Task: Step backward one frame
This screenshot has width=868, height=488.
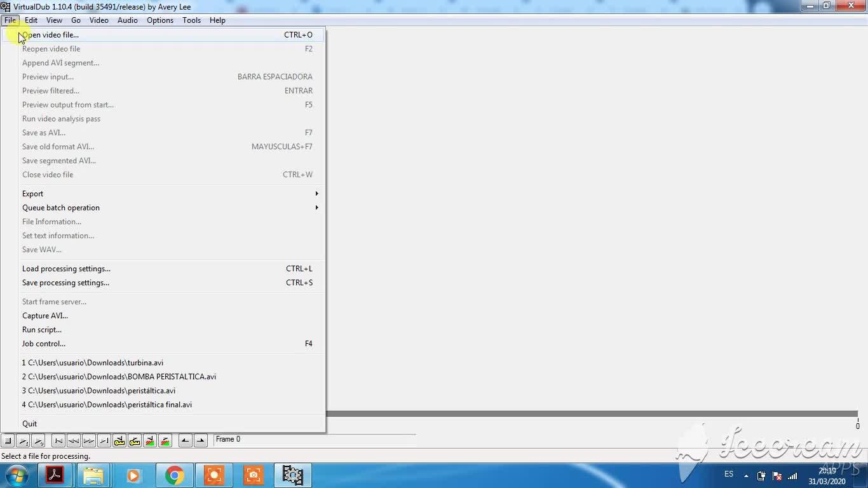Action: (x=74, y=440)
